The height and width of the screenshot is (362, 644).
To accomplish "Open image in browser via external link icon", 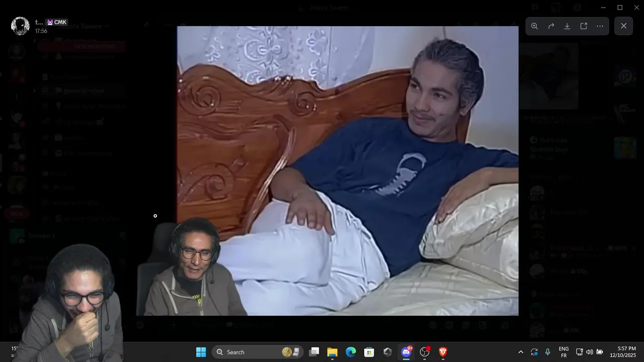I will pos(584,26).
